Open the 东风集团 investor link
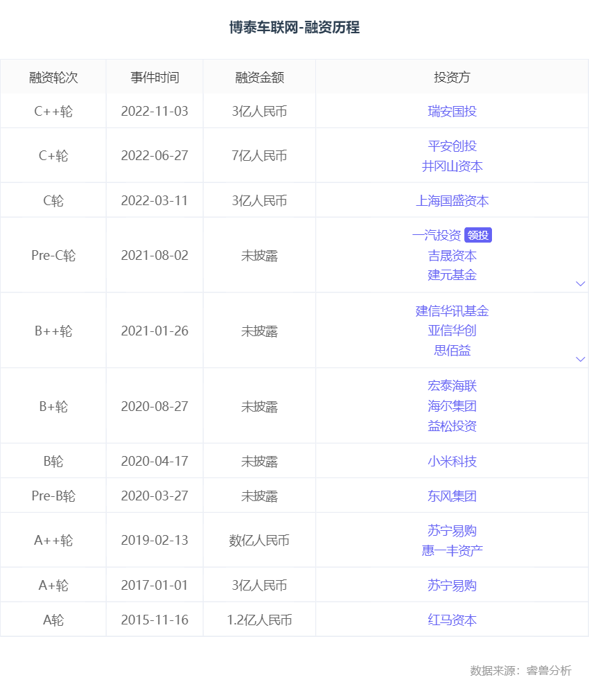This screenshot has width=589, height=700. coord(452,496)
